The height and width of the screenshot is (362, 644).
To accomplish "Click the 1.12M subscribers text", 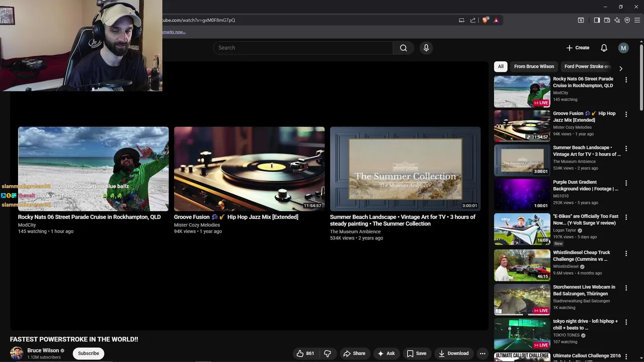I will click(x=44, y=357).
